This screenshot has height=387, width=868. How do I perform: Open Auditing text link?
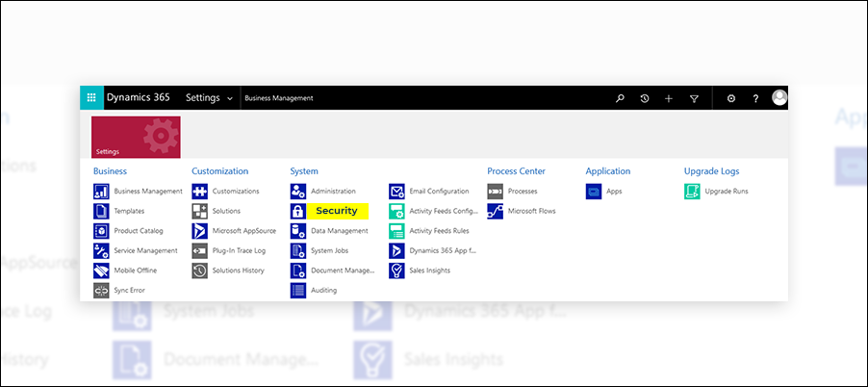click(x=324, y=290)
